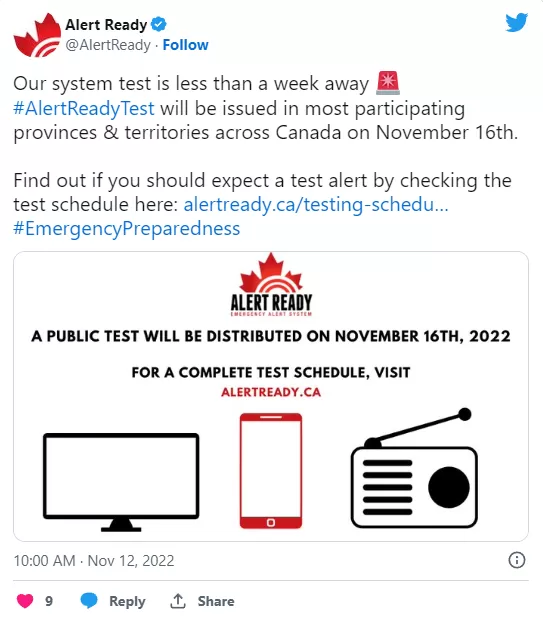This screenshot has height=617, width=543.
Task: Open the tweet info circle icon
Action: [x=517, y=560]
